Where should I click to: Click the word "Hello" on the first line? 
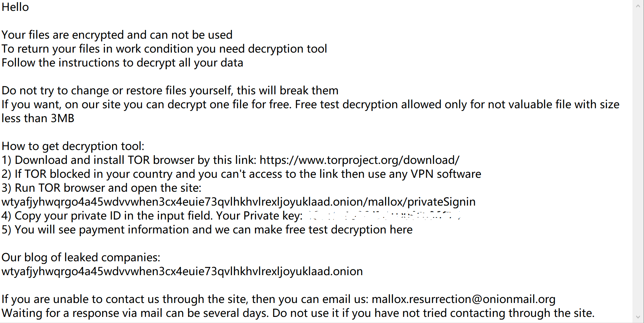pyautogui.click(x=15, y=7)
